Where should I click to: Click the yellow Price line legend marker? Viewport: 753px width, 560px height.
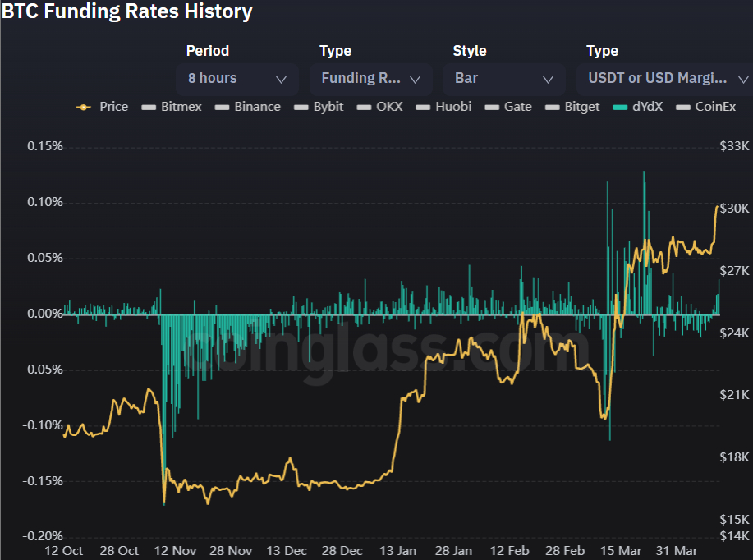point(83,107)
